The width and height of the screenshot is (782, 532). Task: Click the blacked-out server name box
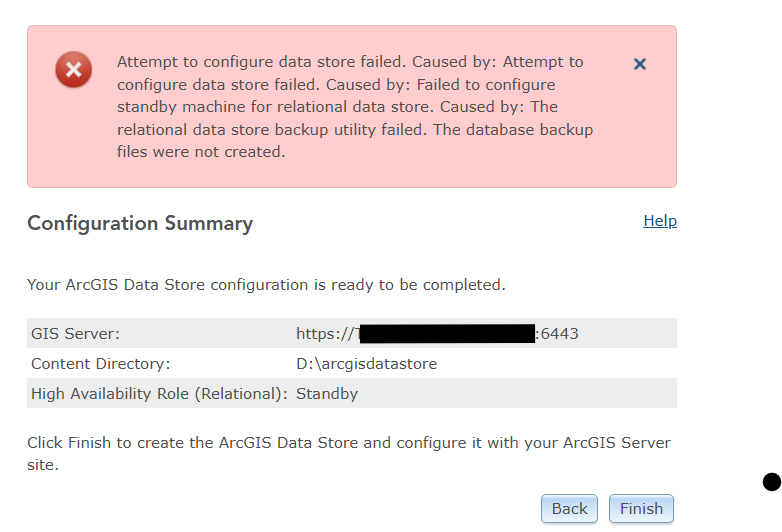pyautogui.click(x=447, y=334)
